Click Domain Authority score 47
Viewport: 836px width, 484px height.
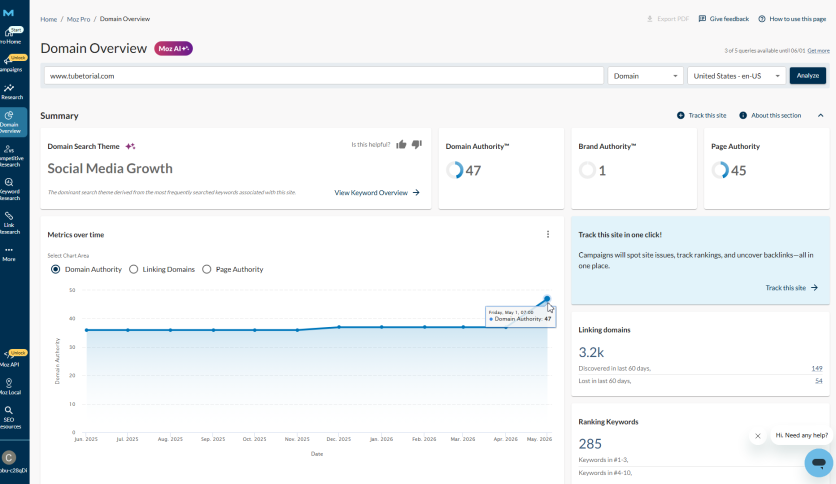pos(473,171)
